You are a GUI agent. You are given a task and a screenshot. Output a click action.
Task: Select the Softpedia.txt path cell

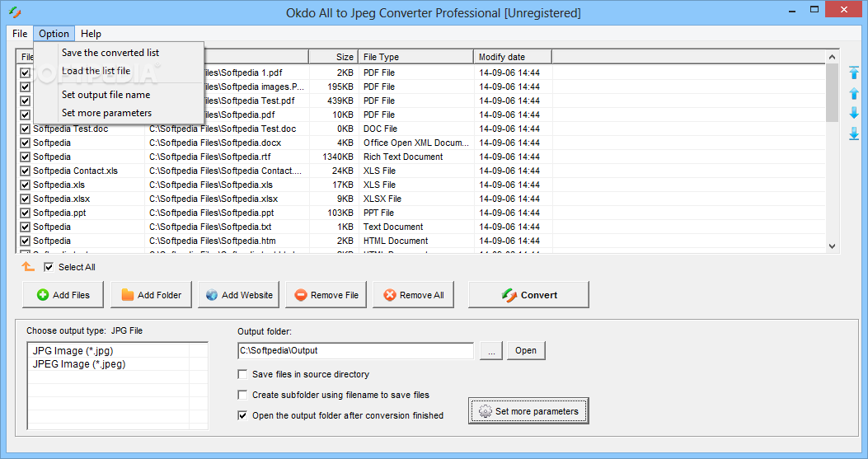pos(227,227)
